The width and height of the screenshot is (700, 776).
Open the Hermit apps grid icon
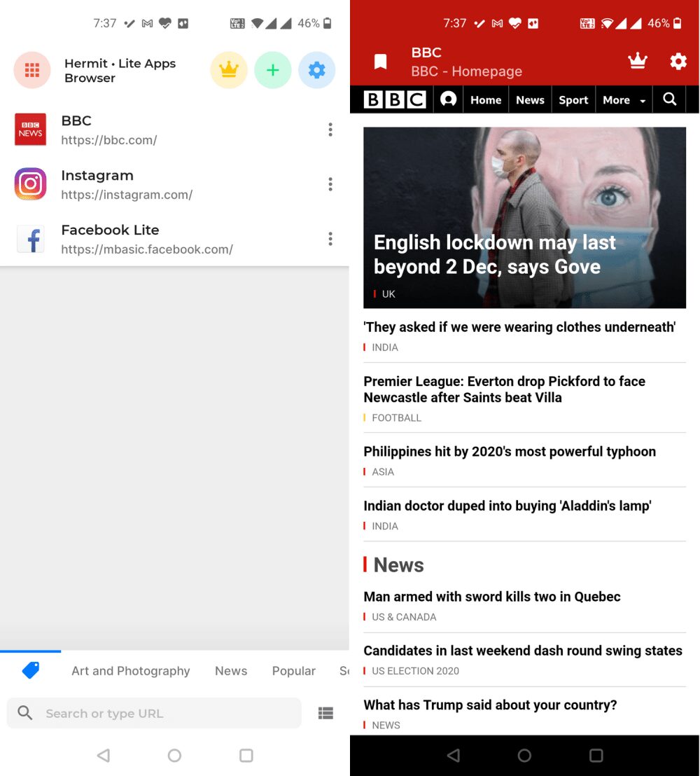click(x=31, y=70)
